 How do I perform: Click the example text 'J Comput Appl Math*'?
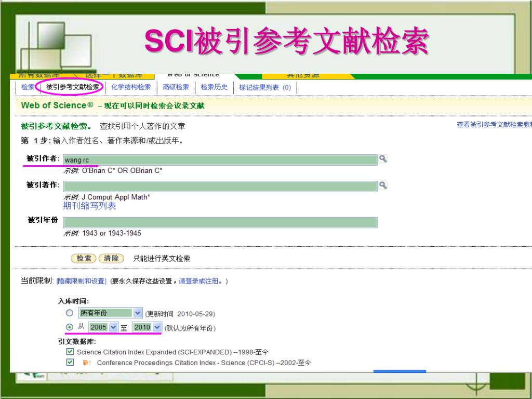pos(116,197)
